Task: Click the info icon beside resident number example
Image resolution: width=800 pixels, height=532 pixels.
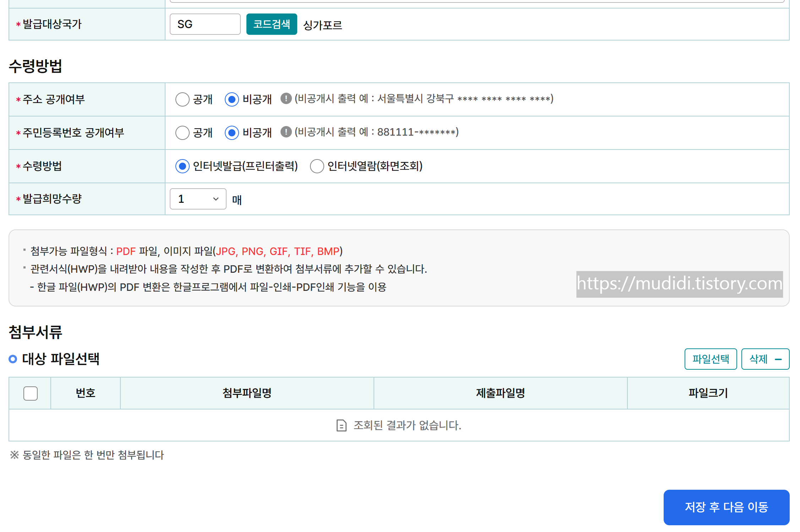Action: coord(286,133)
